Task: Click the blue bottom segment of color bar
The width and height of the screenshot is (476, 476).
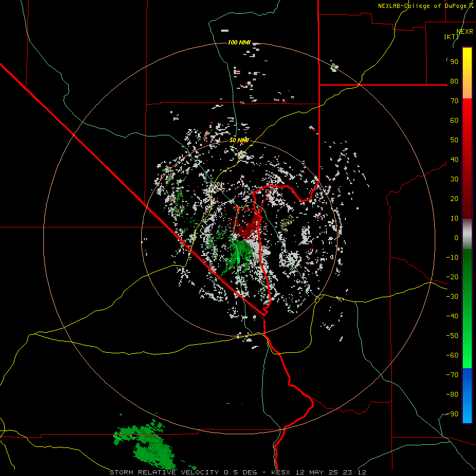Action: [467, 396]
